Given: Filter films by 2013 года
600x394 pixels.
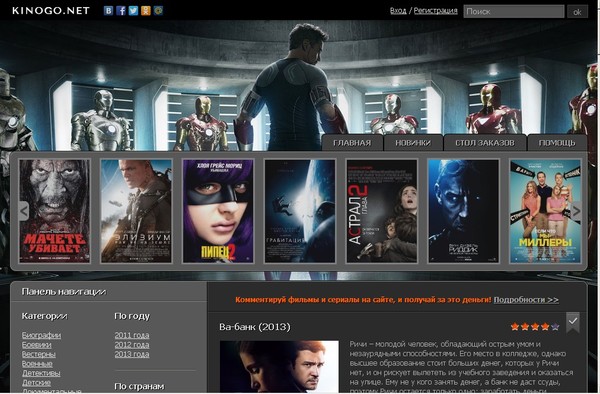Looking at the screenshot, I should (x=132, y=354).
